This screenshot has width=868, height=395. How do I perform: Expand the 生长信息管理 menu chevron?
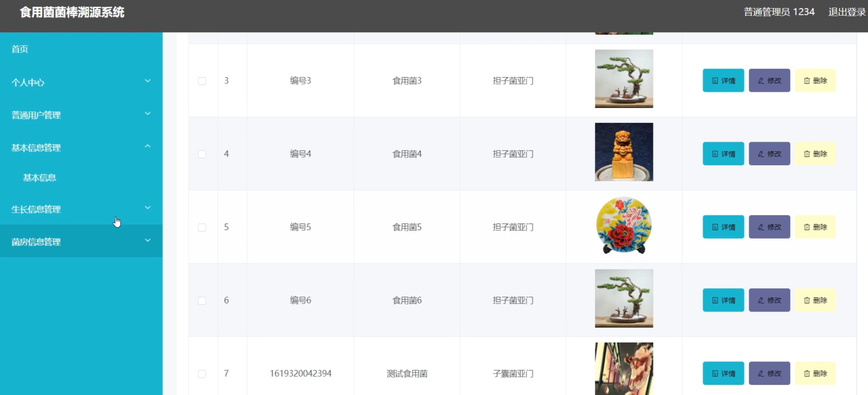pos(148,208)
